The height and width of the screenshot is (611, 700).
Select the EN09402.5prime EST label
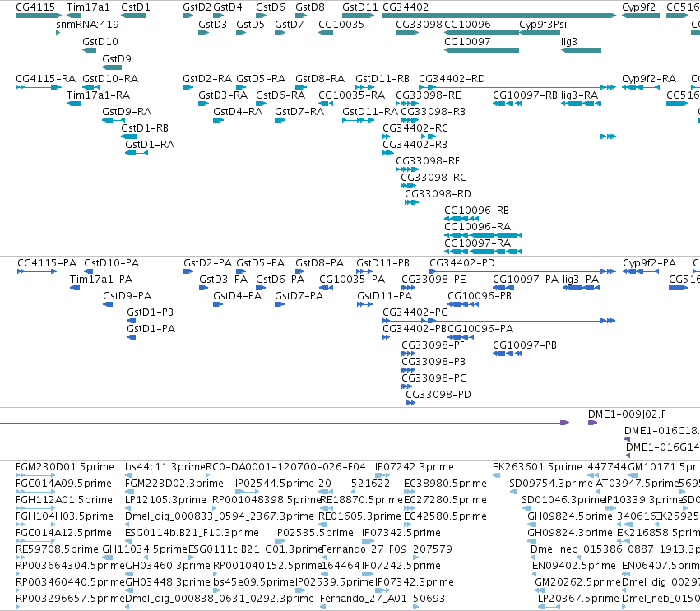573,566
